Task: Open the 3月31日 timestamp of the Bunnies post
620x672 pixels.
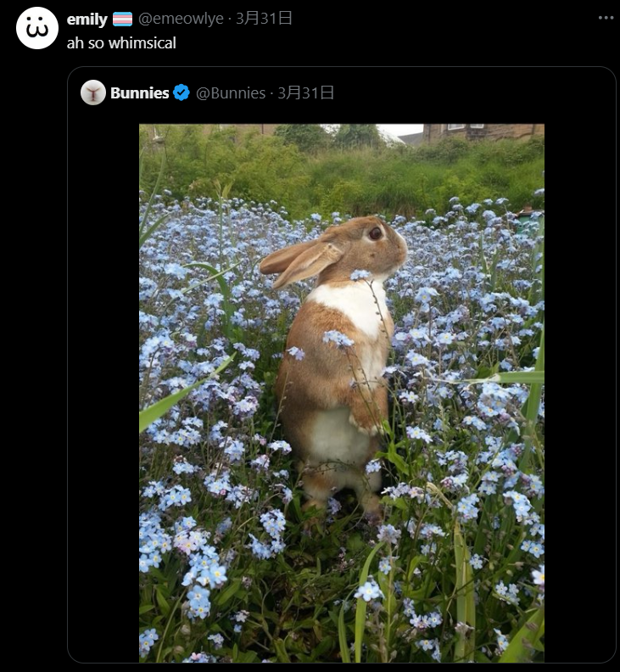Action: click(x=305, y=93)
